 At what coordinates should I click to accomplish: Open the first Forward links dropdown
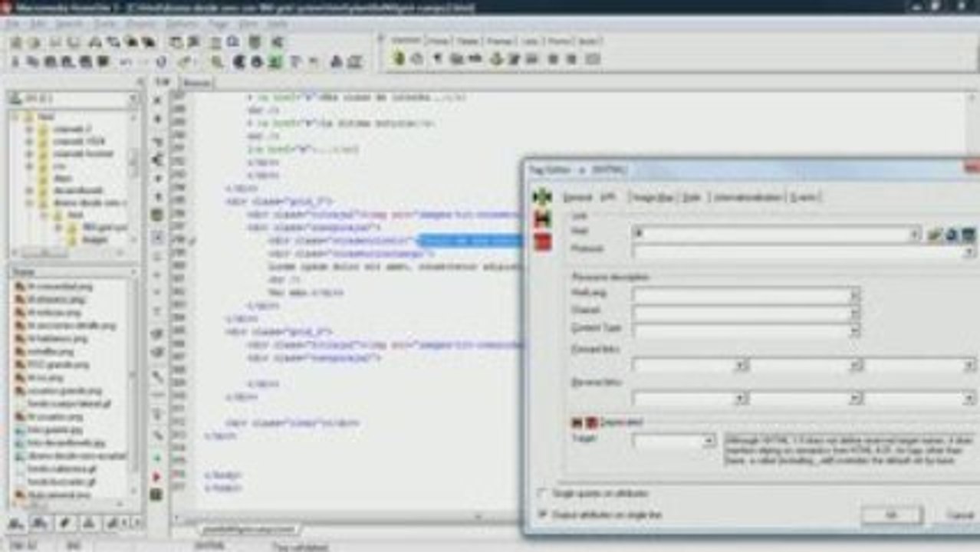[742, 366]
